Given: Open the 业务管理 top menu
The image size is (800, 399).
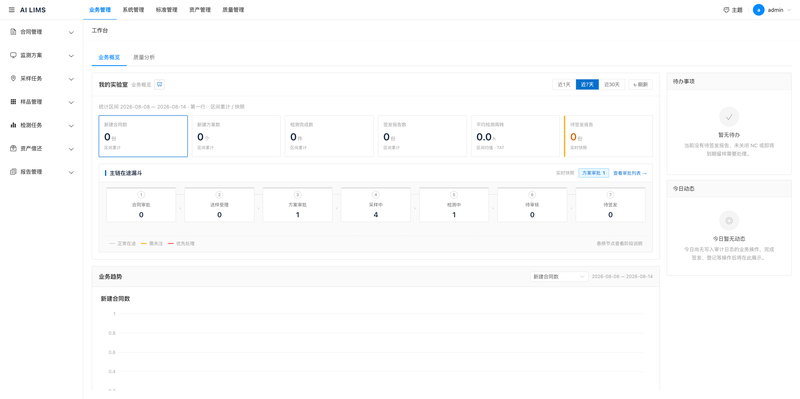Looking at the screenshot, I should tap(99, 10).
